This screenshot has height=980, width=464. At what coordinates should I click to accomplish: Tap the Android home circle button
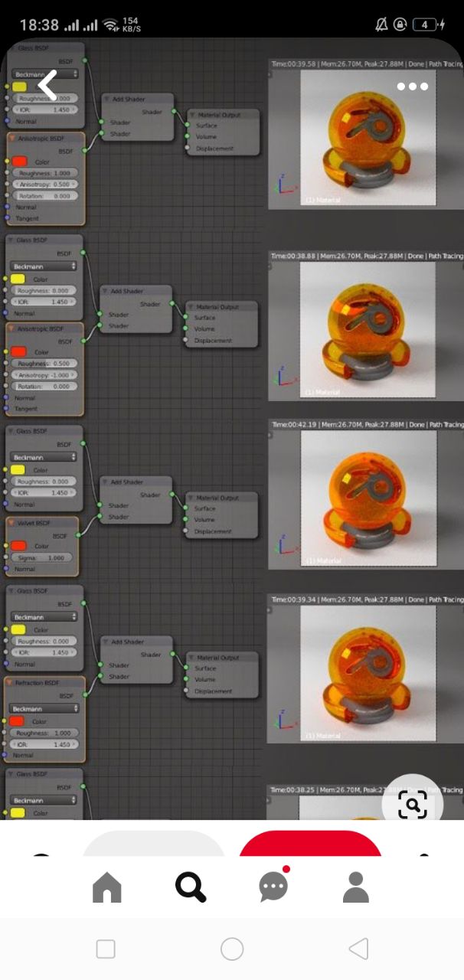coord(232,949)
